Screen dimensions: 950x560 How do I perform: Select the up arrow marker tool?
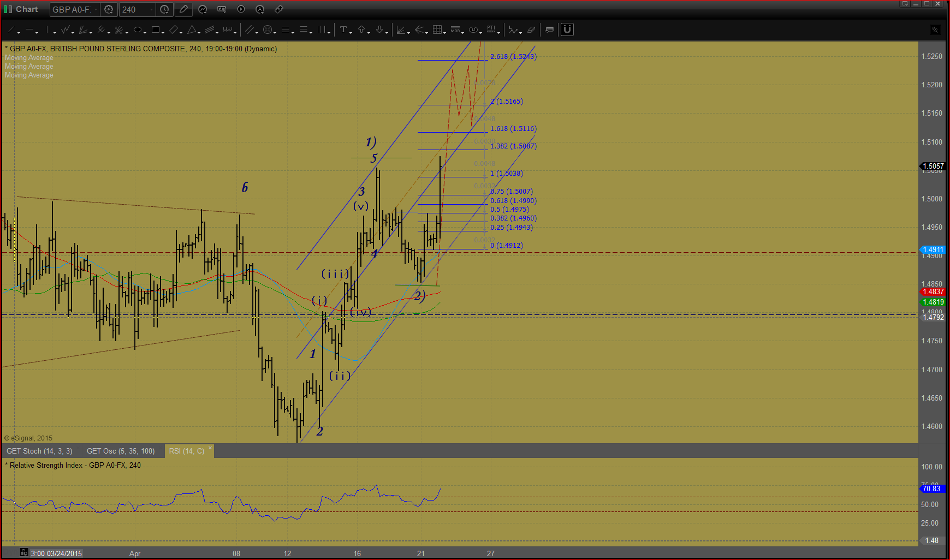pyautogui.click(x=361, y=29)
